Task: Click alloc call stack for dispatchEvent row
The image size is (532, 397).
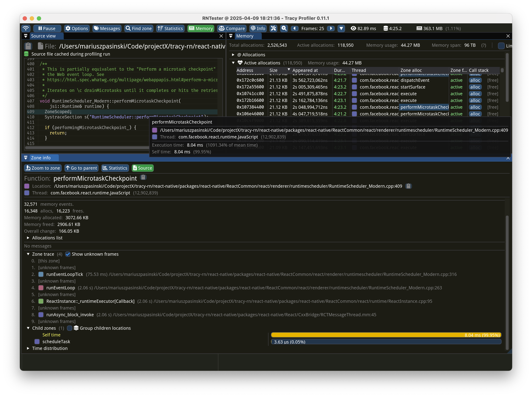Action: pos(475,80)
